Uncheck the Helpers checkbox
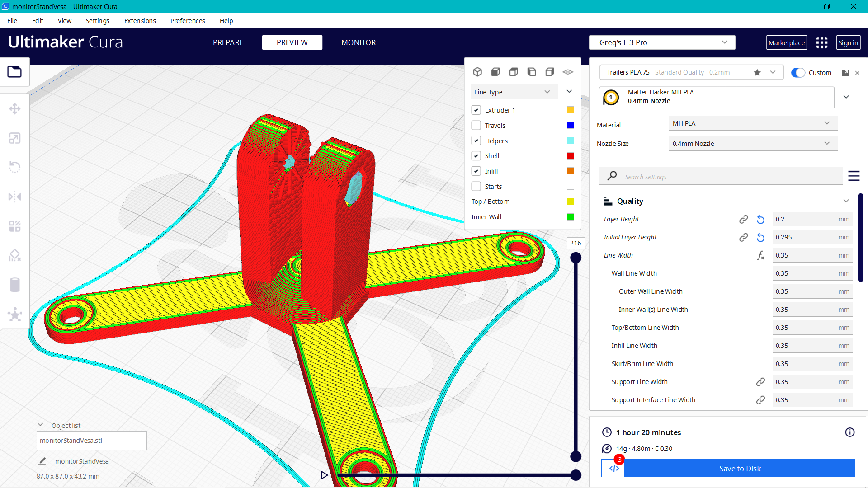This screenshot has height=488, width=868. point(476,141)
